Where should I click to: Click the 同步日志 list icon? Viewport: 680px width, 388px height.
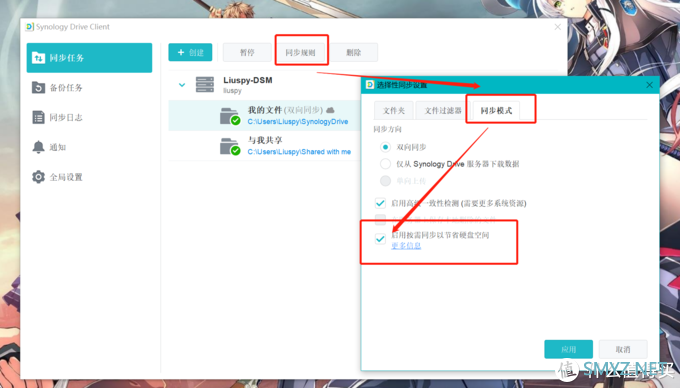38,117
